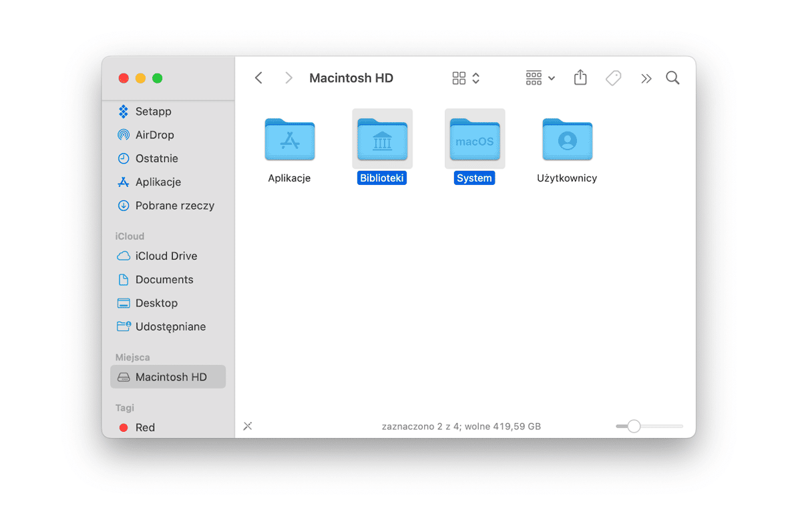The height and width of the screenshot is (512, 812).
Task: Select the System macOS folder icon
Action: (x=475, y=139)
